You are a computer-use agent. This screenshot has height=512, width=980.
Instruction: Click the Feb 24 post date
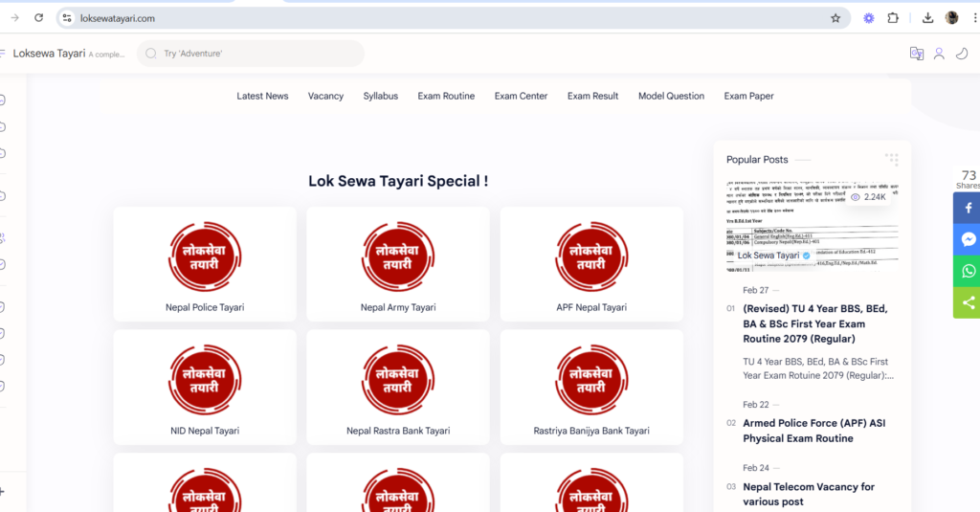pyautogui.click(x=756, y=468)
